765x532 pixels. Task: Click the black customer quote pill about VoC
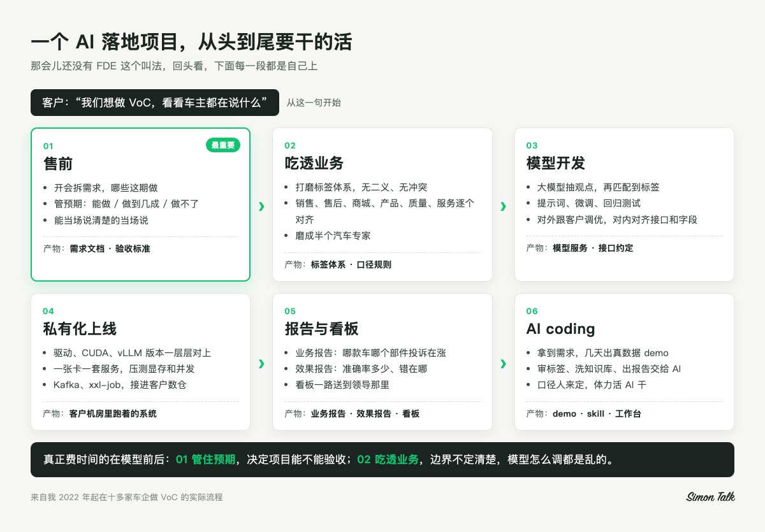155,102
